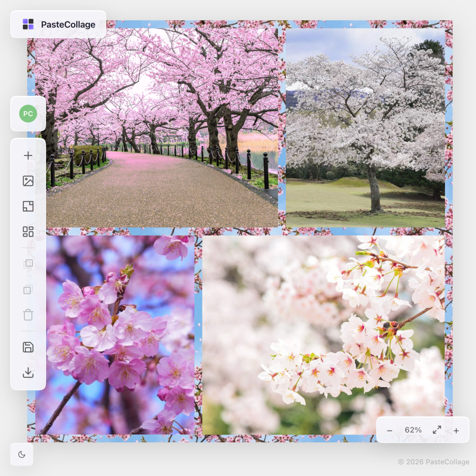Viewport: 476px width, 476px height.
Task: Toggle dark mode with the moon icon
Action: (22, 454)
